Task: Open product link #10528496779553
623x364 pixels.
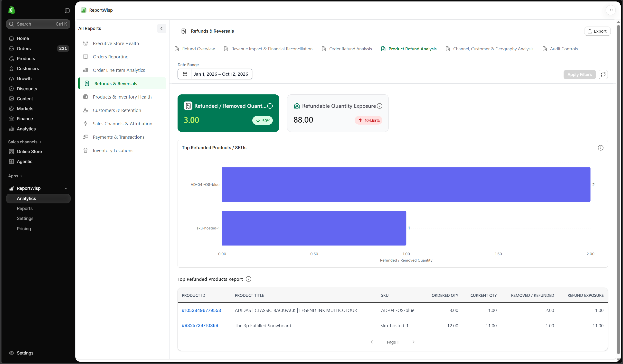Action: [x=201, y=310]
